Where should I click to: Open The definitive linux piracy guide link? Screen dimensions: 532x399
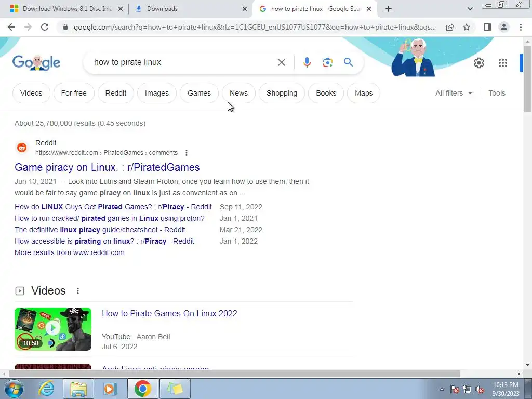(100, 230)
